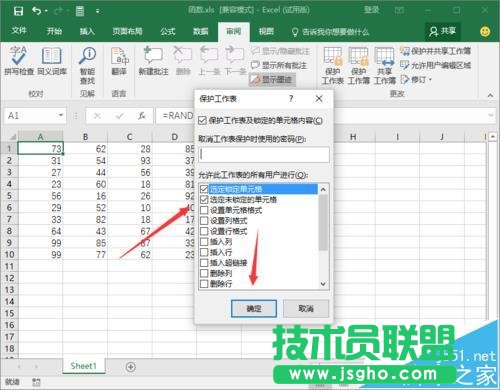
Task: Click Show Ink (显示墨迹) button
Action: point(272,79)
